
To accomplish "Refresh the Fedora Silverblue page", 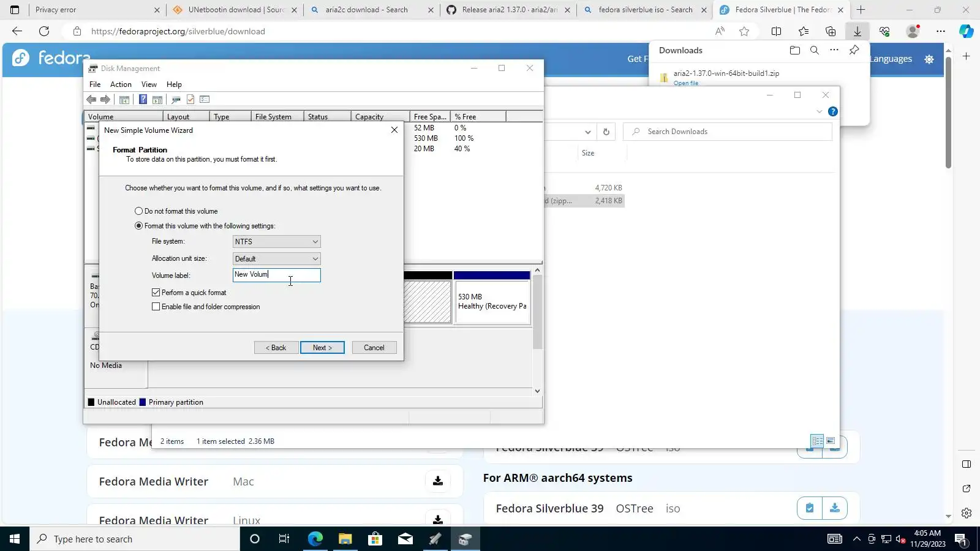I will click(x=44, y=31).
